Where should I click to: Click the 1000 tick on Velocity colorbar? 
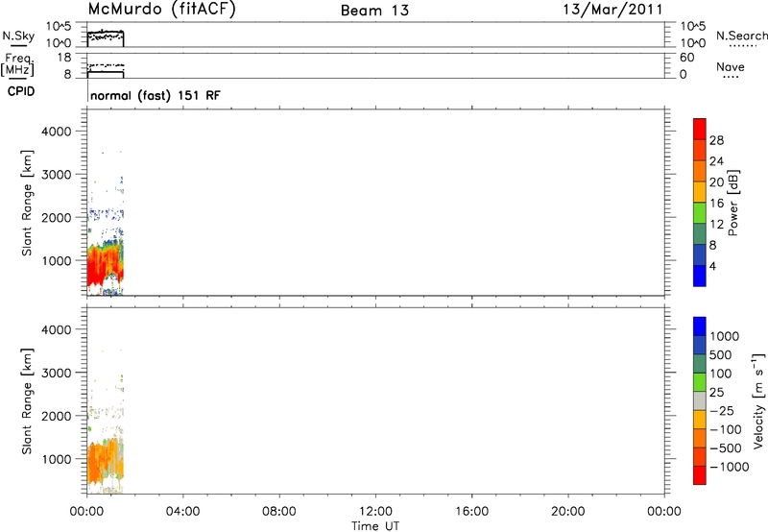coord(725,336)
